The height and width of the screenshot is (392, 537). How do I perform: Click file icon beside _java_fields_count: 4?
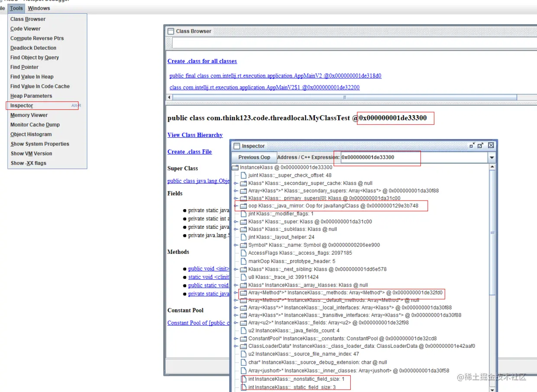[x=243, y=330]
